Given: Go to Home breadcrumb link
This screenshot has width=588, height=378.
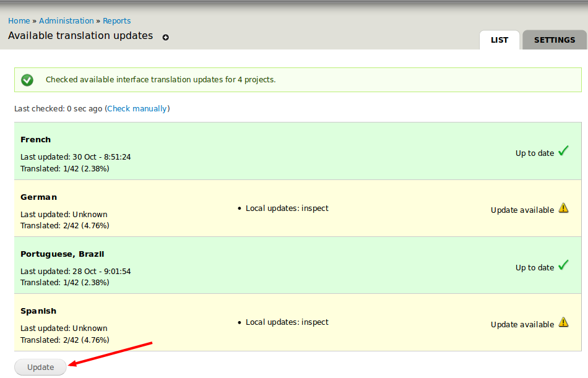Looking at the screenshot, I should point(19,21).
